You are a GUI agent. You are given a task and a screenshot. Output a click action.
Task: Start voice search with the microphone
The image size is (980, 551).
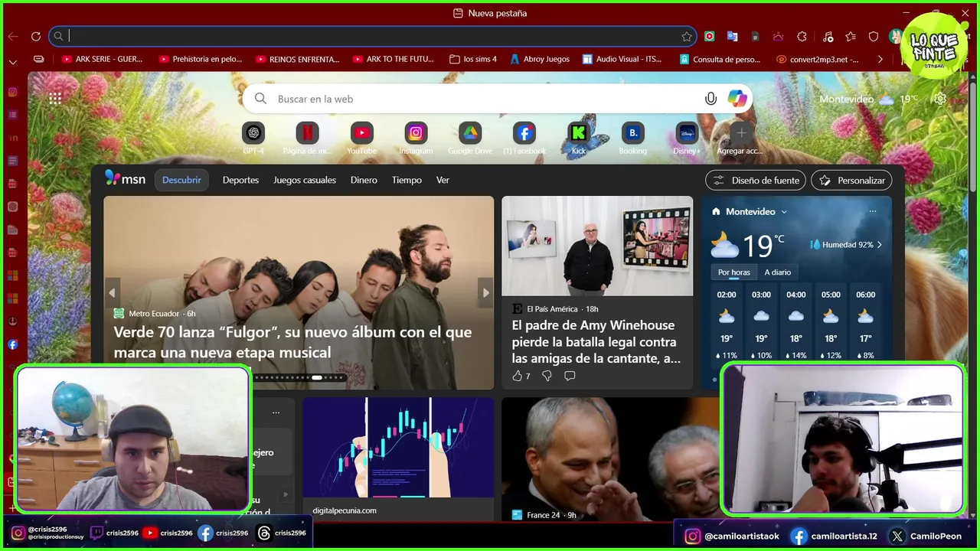tap(710, 99)
